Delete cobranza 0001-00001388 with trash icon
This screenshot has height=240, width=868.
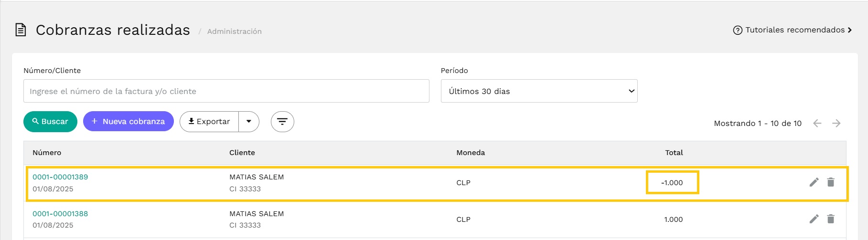[831, 219]
